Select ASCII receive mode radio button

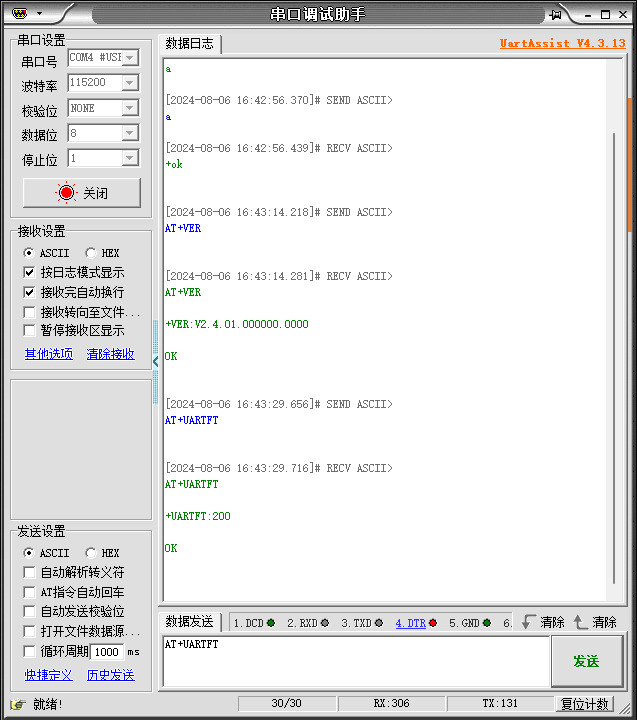tap(29, 253)
